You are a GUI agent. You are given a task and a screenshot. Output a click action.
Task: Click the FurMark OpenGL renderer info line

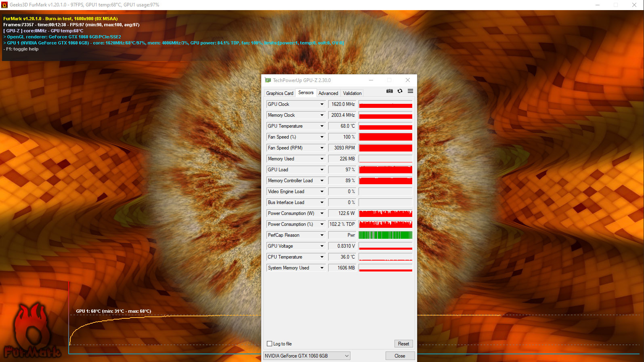click(62, 37)
